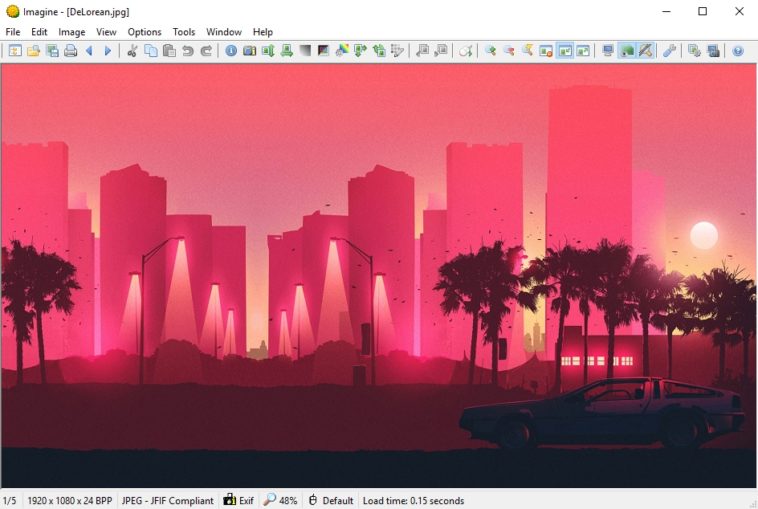Click the Save As floppy disks icon
The height and width of the screenshot is (509, 758).
click(x=52, y=50)
